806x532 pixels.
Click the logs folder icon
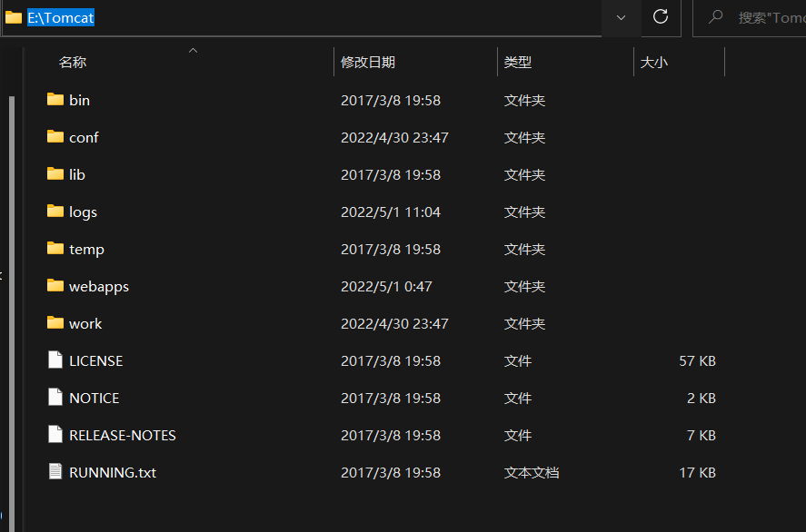click(x=55, y=211)
